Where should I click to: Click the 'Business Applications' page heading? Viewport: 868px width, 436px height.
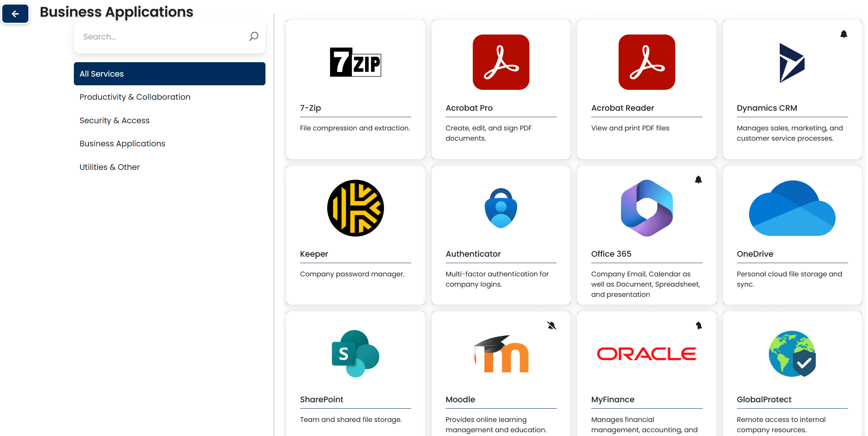(x=116, y=12)
